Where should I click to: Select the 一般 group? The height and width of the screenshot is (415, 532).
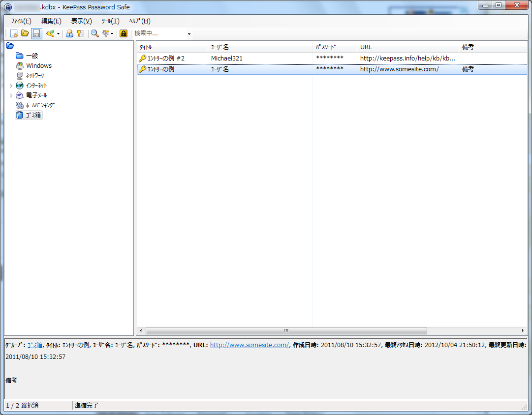32,56
